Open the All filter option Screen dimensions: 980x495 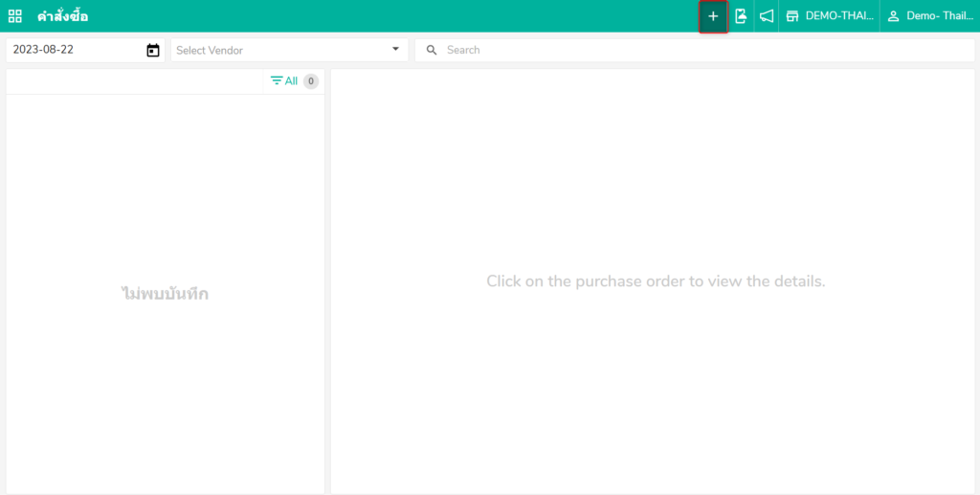tap(283, 80)
